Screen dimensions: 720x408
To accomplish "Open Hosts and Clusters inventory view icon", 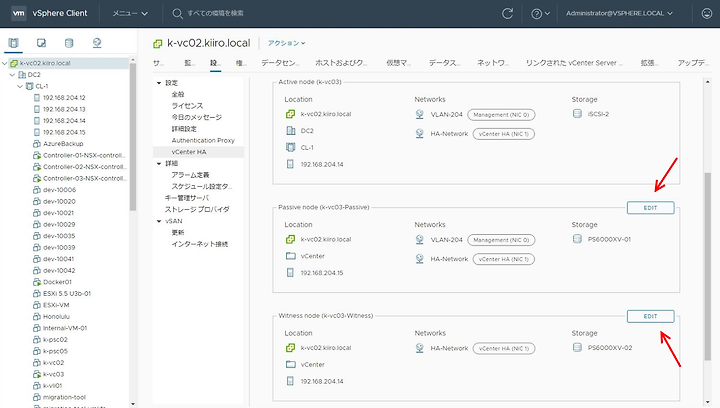I will tap(13, 43).
